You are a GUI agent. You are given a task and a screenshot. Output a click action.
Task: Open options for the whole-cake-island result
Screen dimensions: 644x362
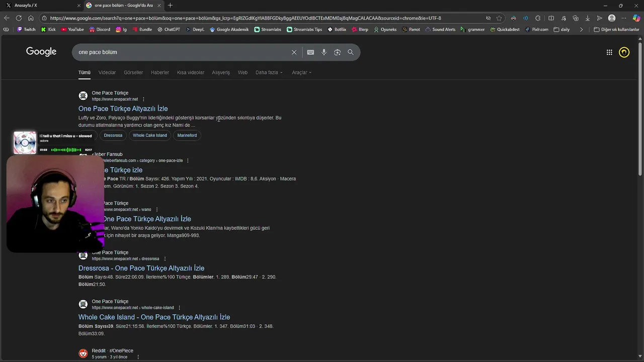point(179,308)
